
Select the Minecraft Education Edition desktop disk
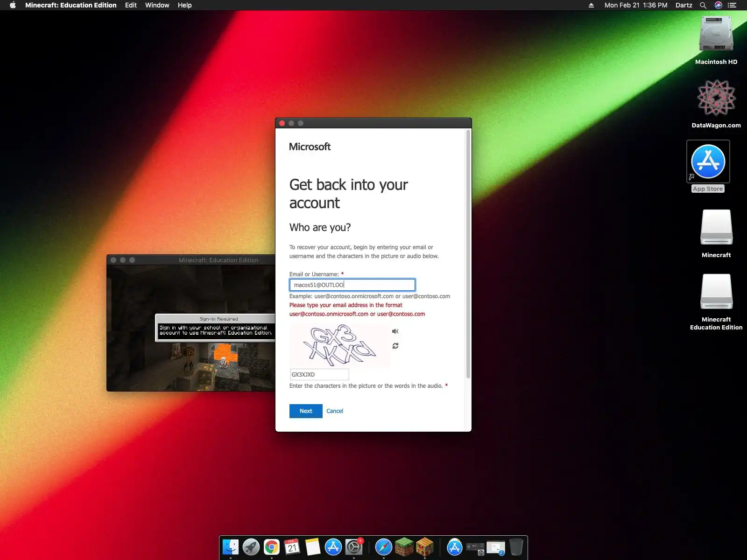click(716, 302)
